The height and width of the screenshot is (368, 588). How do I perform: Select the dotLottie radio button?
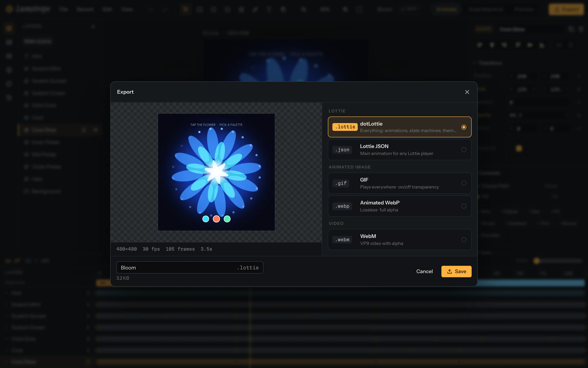pos(464,127)
